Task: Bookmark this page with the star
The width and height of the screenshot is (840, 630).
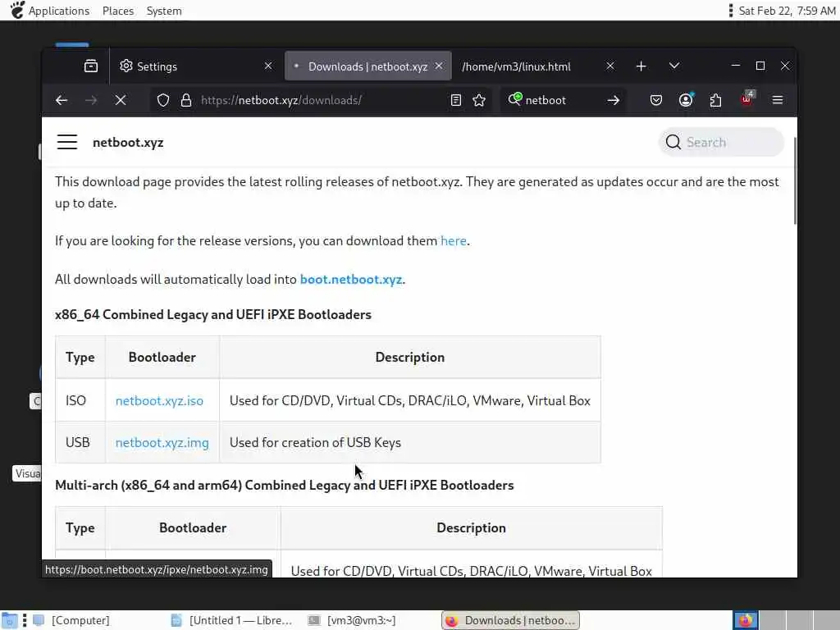Action: click(x=479, y=100)
